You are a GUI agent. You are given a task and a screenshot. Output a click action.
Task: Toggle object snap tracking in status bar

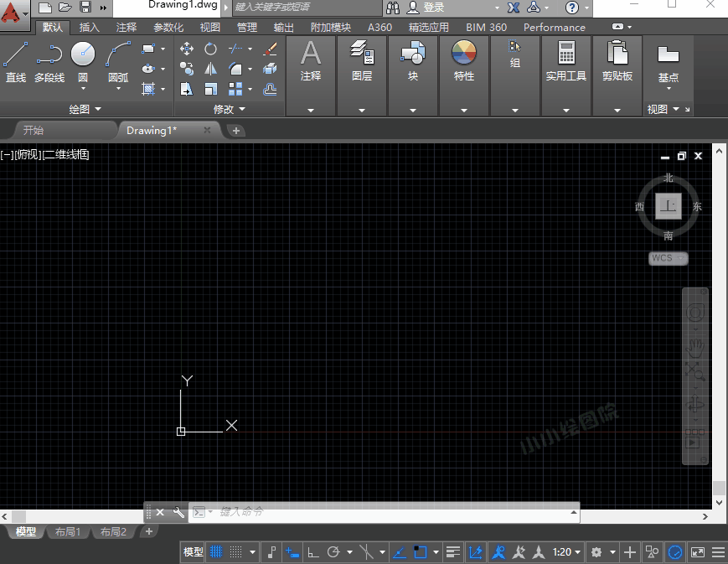(x=400, y=552)
